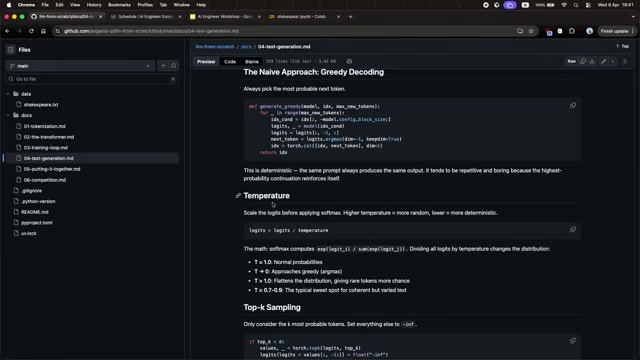Switch to Blame view

click(x=251, y=62)
